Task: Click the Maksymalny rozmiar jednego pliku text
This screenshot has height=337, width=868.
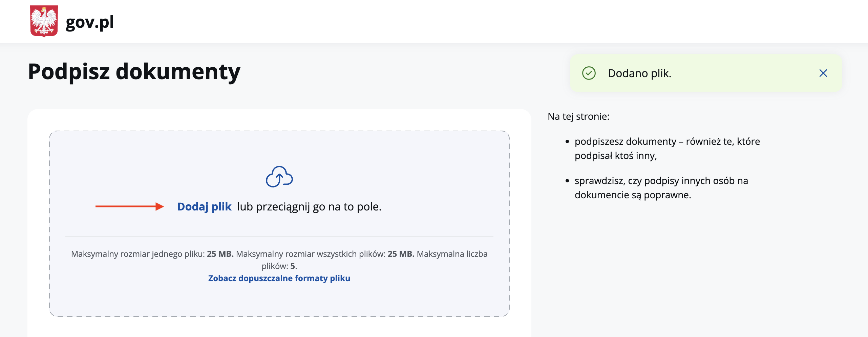Action: coord(152,254)
